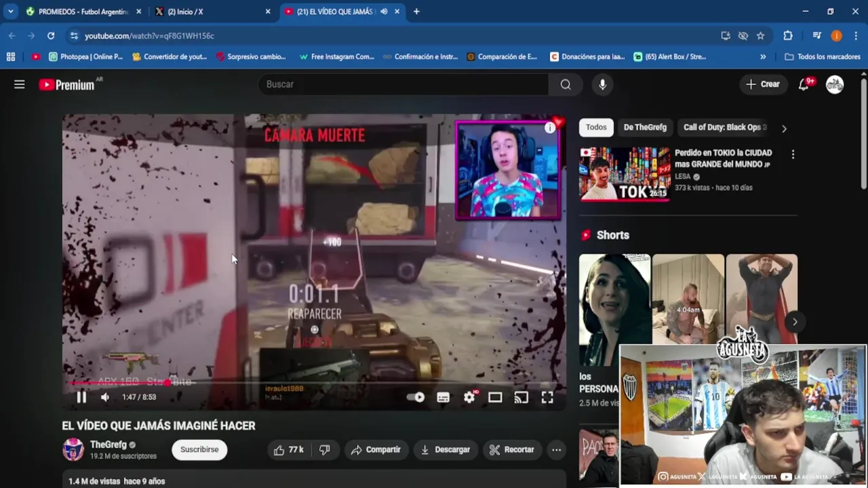Screen dimensions: 868x488
Task: Open the Chrome menu three dots
Action: (x=856, y=36)
